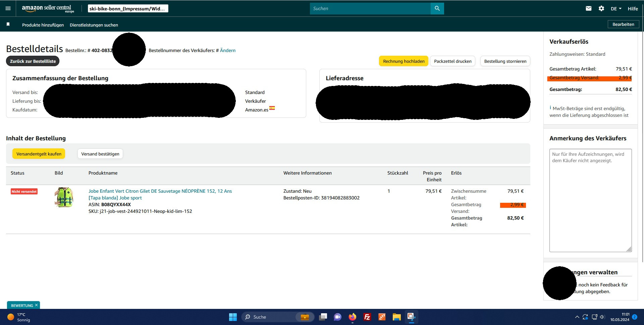Viewport: 644px width, 325px height.
Task: Click Versandentgelt kaufen button
Action: [x=39, y=154]
